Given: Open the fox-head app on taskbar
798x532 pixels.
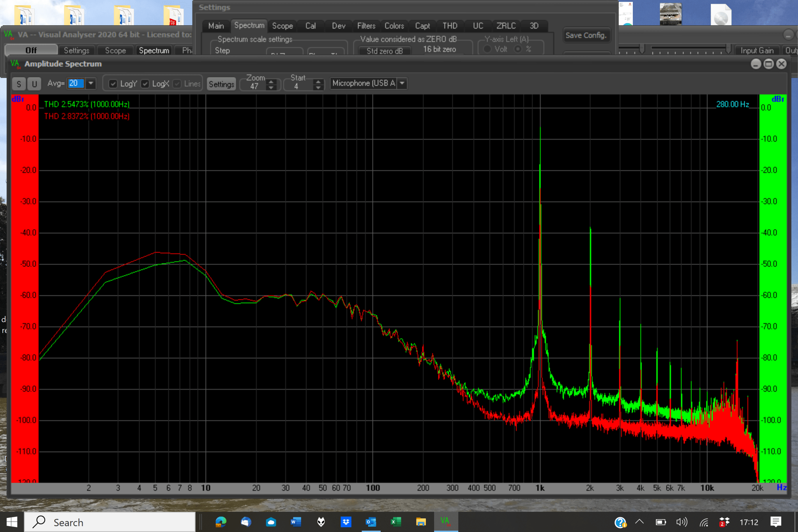Looking at the screenshot, I should [x=321, y=522].
